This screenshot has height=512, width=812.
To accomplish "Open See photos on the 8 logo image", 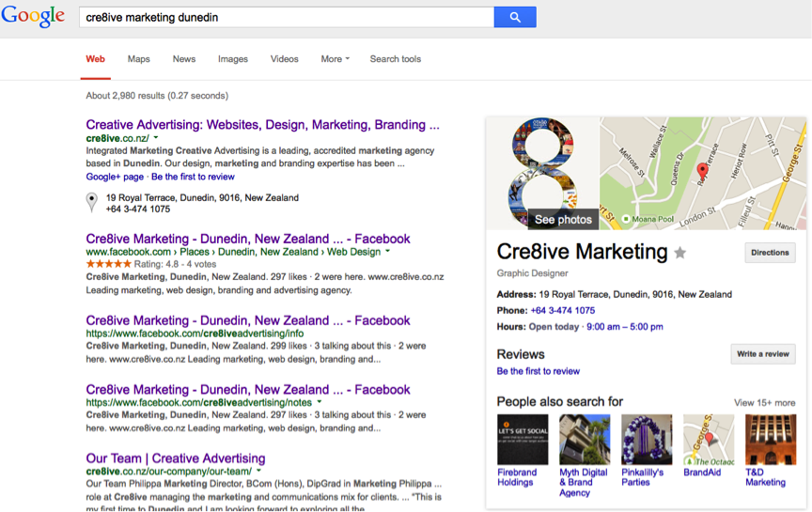I will point(563,220).
